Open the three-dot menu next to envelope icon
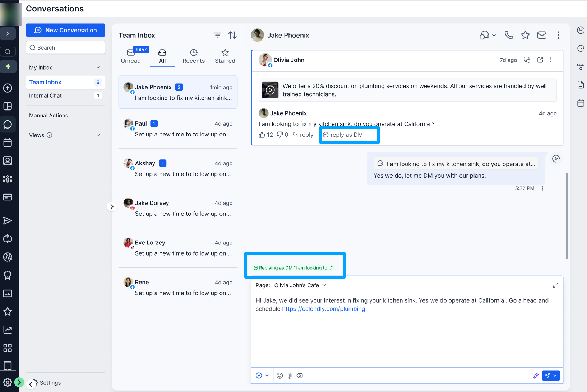Image resolution: width=587 pixels, height=392 pixels. [558, 35]
